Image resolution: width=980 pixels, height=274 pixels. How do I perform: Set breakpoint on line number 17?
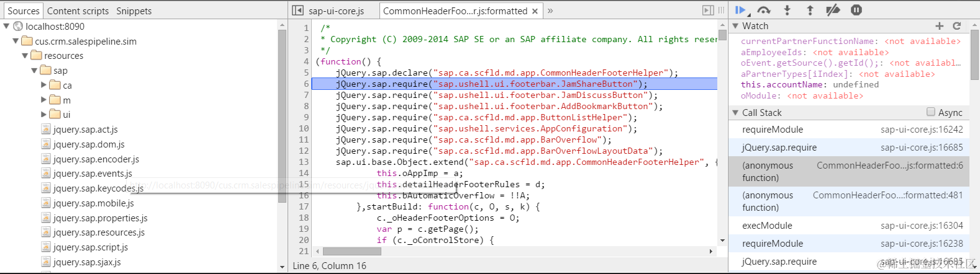pos(304,206)
